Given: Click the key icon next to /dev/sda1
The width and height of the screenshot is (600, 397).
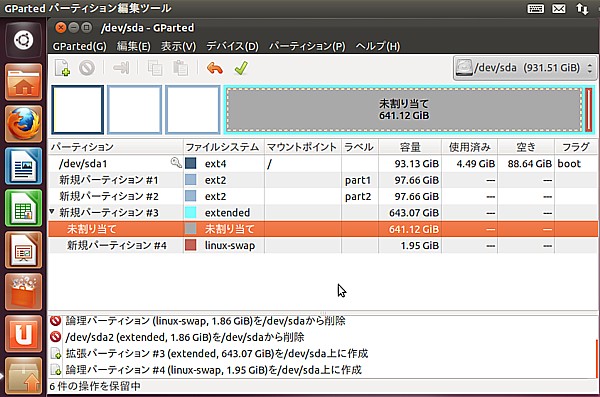Looking at the screenshot, I should pos(176,163).
